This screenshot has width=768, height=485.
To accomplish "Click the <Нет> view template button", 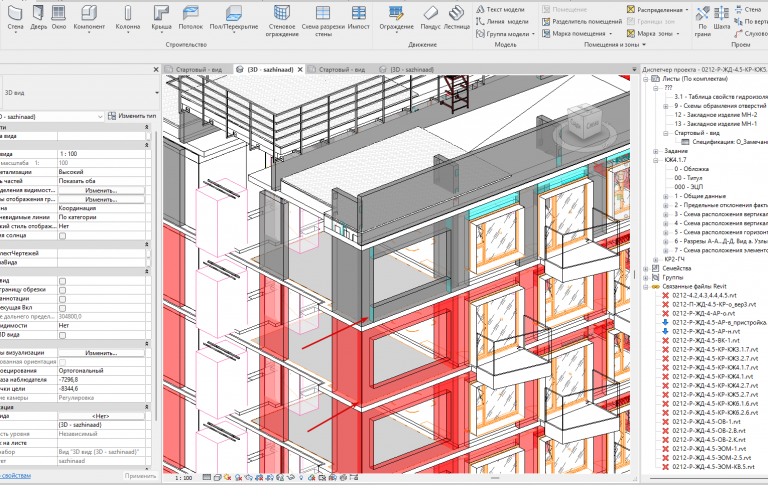I will coord(101,416).
